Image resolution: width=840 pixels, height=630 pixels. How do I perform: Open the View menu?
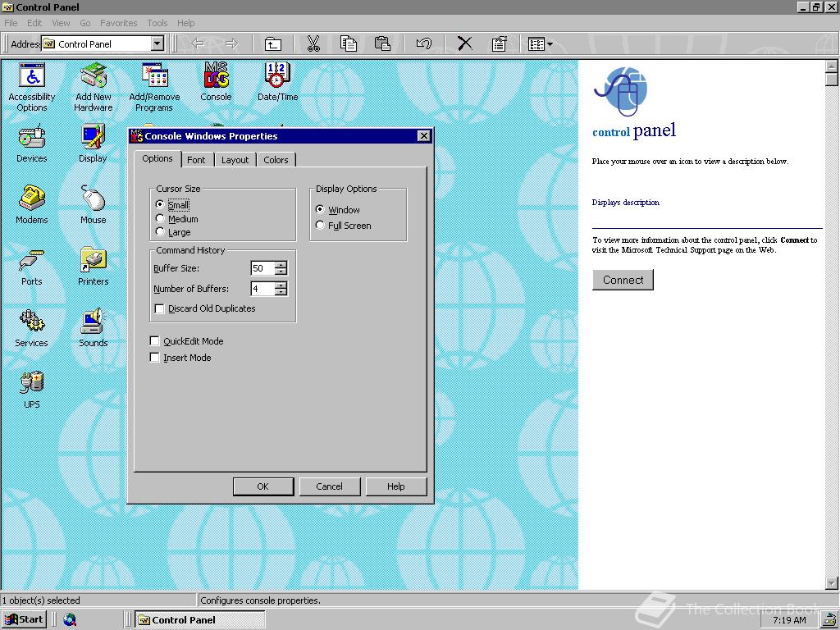click(61, 23)
